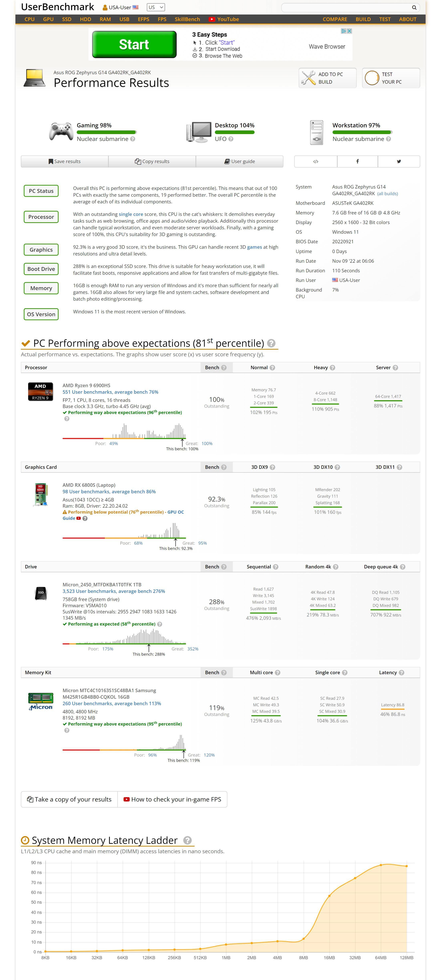The image size is (441, 980).
Task: Open help icon beside Nuclear submarine gaming
Action: click(x=133, y=139)
